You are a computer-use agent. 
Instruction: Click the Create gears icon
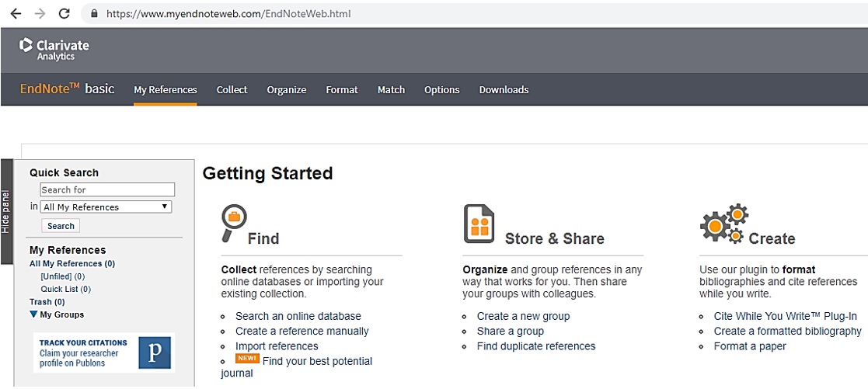point(724,223)
